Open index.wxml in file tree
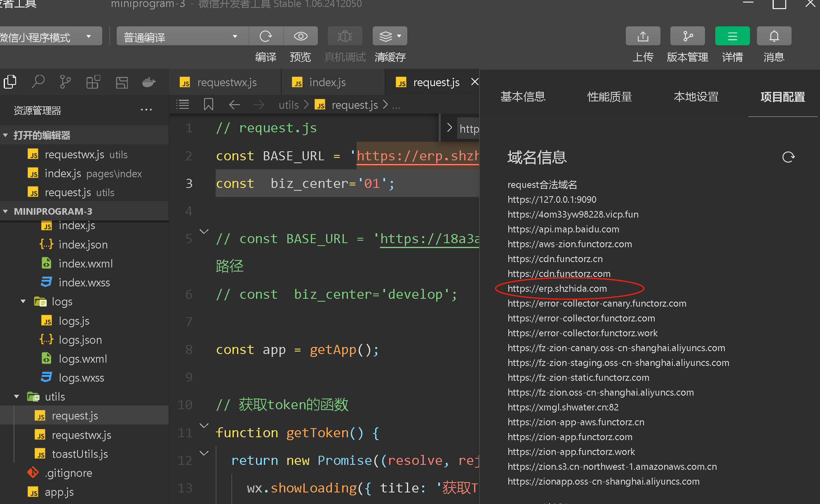The height and width of the screenshot is (504, 820). pyautogui.click(x=85, y=264)
